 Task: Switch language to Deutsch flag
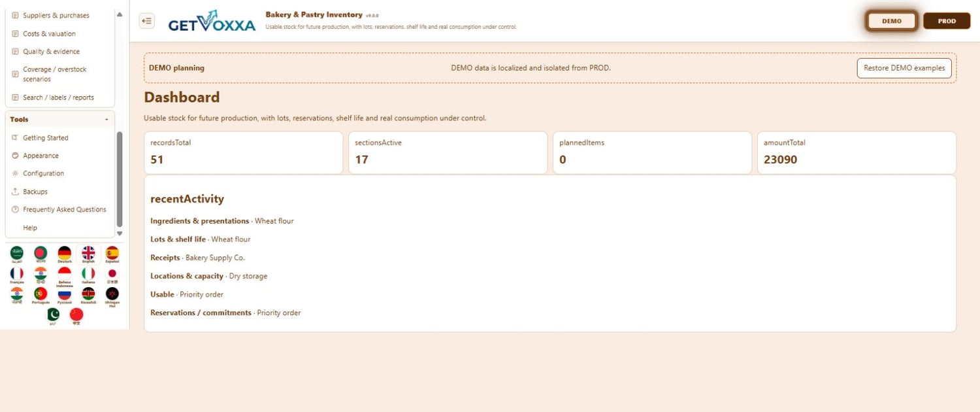pos(64,253)
